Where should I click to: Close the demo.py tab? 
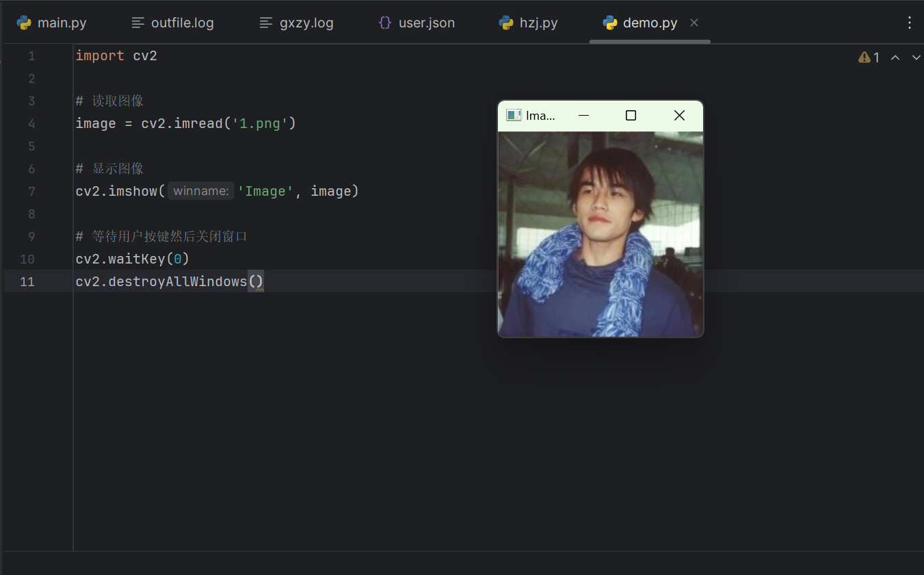coord(694,23)
